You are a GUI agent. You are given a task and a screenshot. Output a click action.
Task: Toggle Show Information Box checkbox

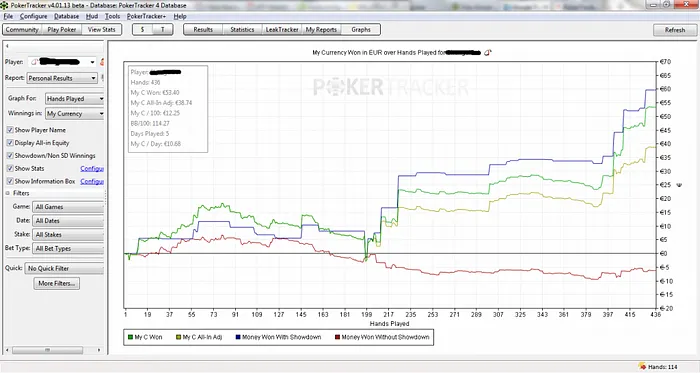click(10, 181)
